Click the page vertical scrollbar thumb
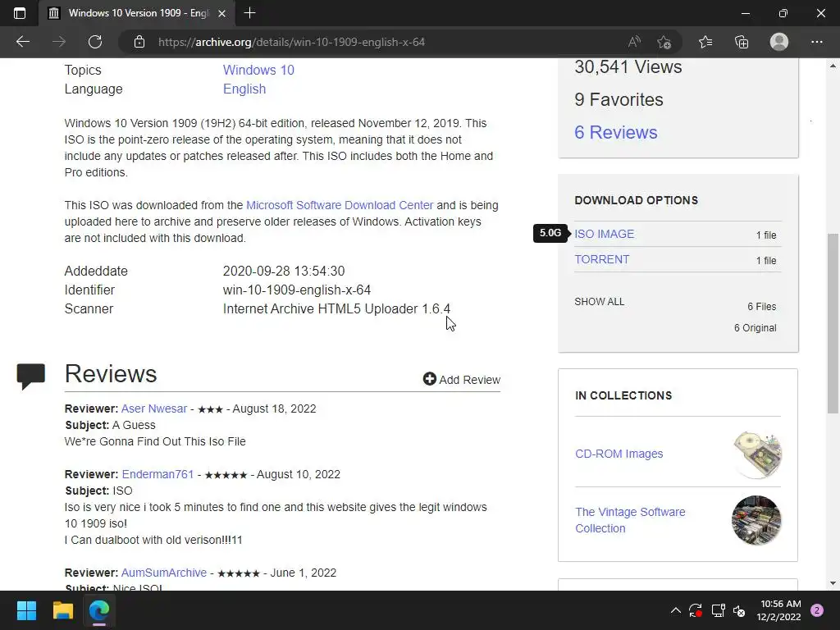 833,323
